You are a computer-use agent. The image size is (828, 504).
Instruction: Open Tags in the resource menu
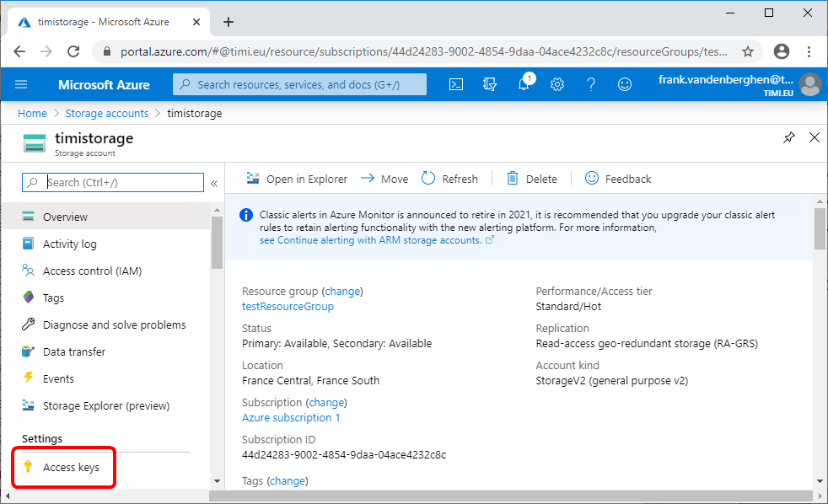105,298
